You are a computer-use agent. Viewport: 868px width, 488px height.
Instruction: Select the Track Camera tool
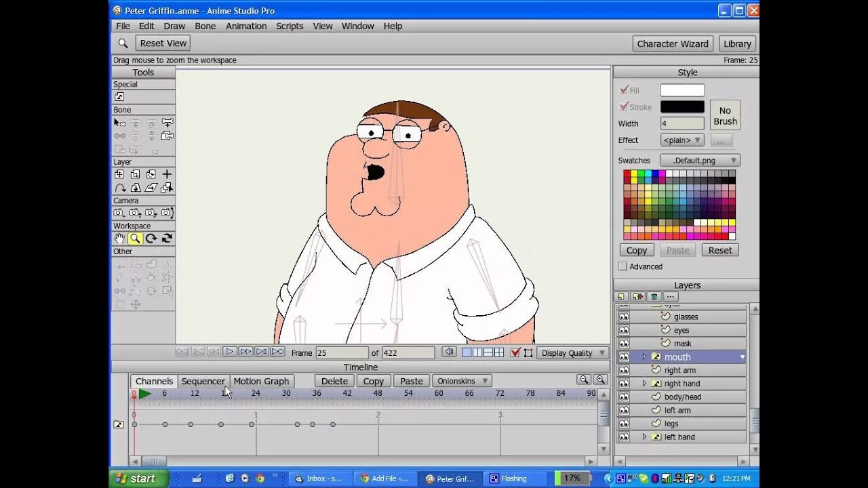point(119,213)
